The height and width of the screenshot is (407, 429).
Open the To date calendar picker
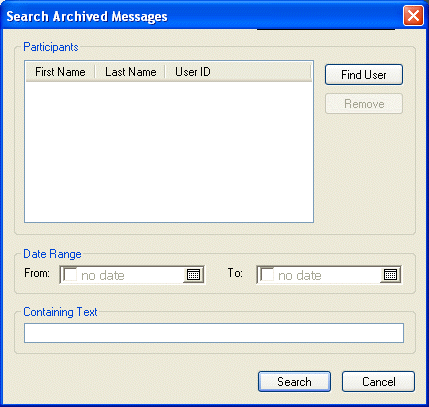[x=390, y=275]
